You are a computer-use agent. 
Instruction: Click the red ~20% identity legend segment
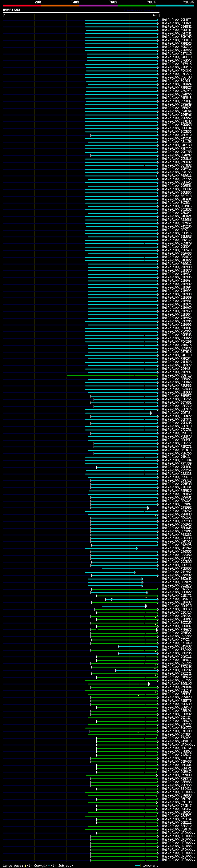(x=22, y=6)
